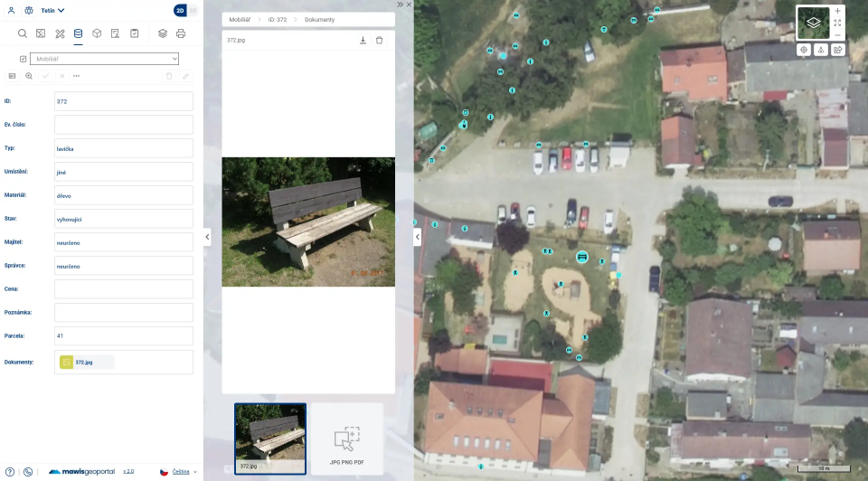Image resolution: width=868 pixels, height=481 pixels.
Task: Download the 372.jpg document
Action: [x=363, y=40]
